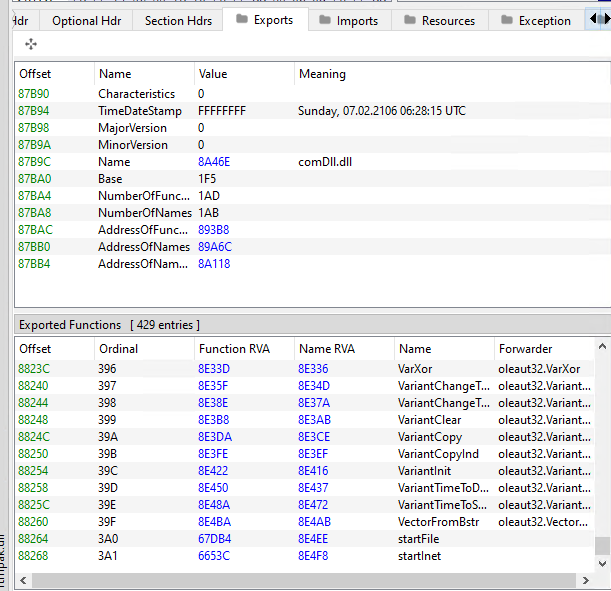The height and width of the screenshot is (591, 611).
Task: Select the VectorFromBstr export name
Action: (438, 522)
